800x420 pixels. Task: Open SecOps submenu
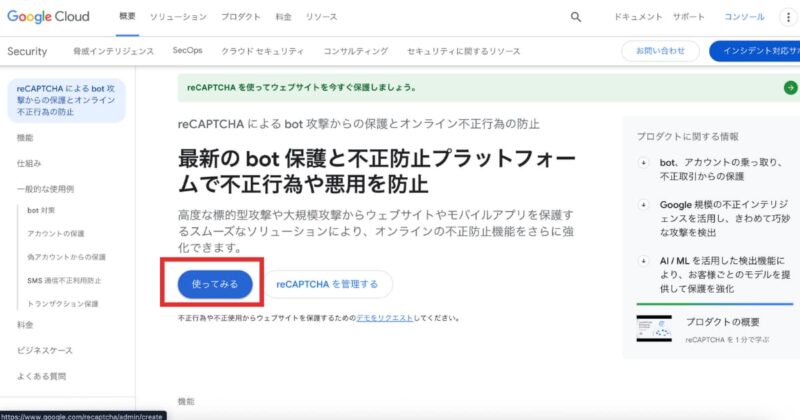tap(187, 51)
